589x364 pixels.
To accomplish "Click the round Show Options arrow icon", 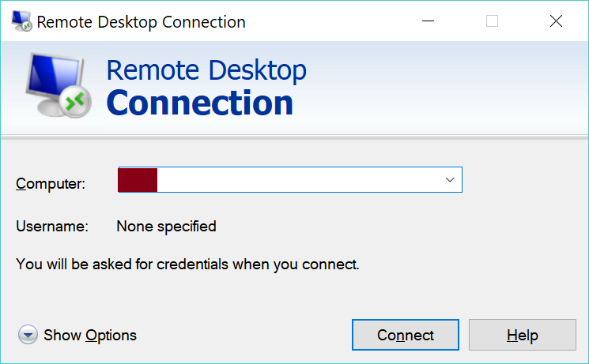I will tap(28, 336).
